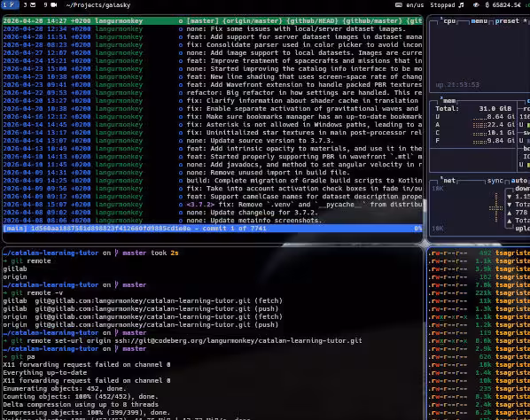Screen dimensions: 530x420
Task: Click the tig status bar showing commit 1 of 7741
Action: coord(213,229)
